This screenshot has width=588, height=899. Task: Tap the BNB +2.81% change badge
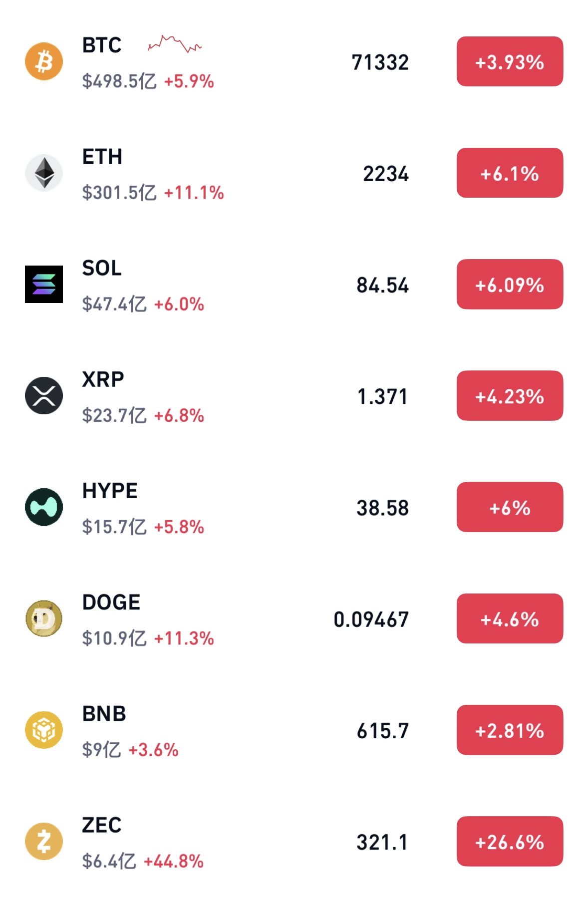tap(510, 730)
